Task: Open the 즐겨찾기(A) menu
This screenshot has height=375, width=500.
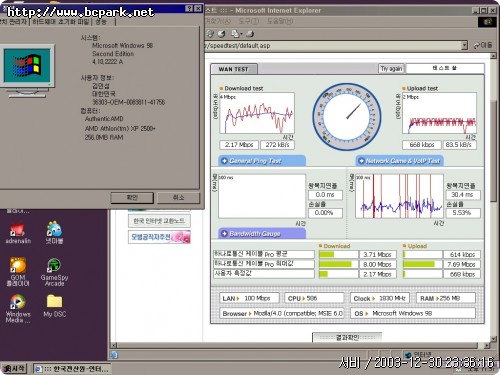Action: coord(217,21)
